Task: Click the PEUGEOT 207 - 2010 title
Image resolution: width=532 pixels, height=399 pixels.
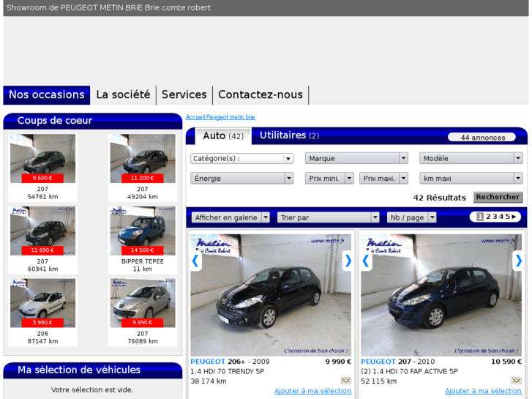Action: click(x=397, y=362)
